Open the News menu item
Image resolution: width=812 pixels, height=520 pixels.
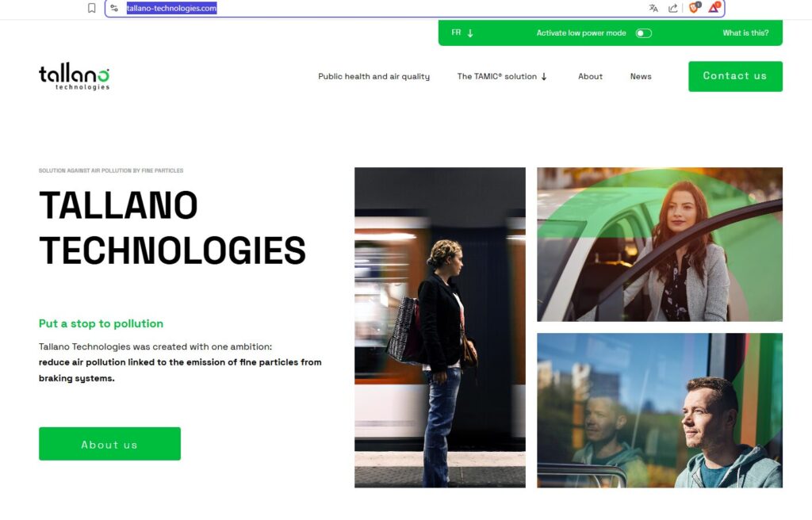(x=641, y=77)
